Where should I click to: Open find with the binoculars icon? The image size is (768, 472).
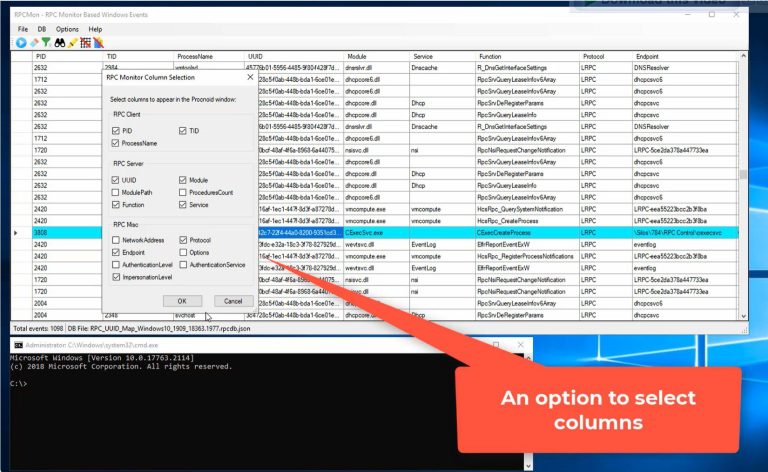59,43
